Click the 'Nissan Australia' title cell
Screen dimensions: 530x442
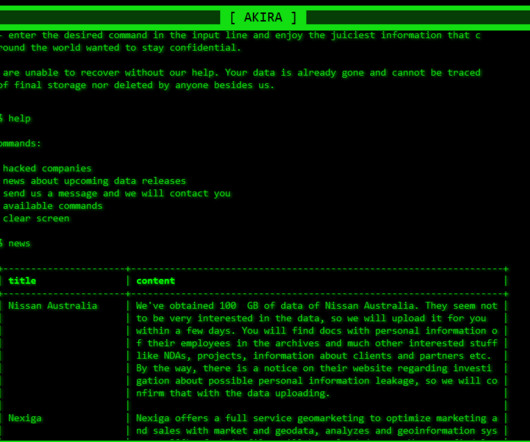53,306
